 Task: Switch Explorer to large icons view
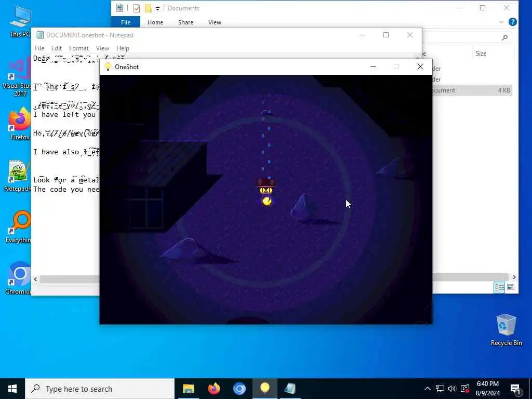pyautogui.click(x=510, y=287)
